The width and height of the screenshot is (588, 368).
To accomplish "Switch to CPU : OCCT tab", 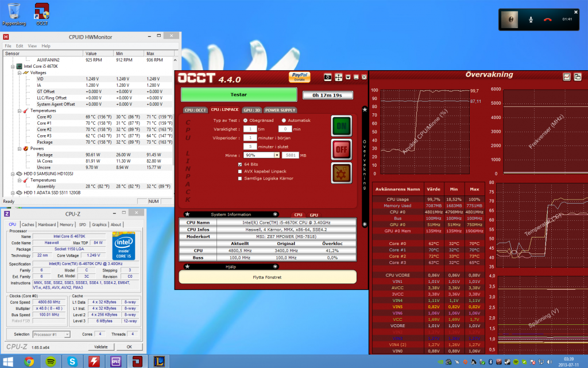I will (x=195, y=110).
